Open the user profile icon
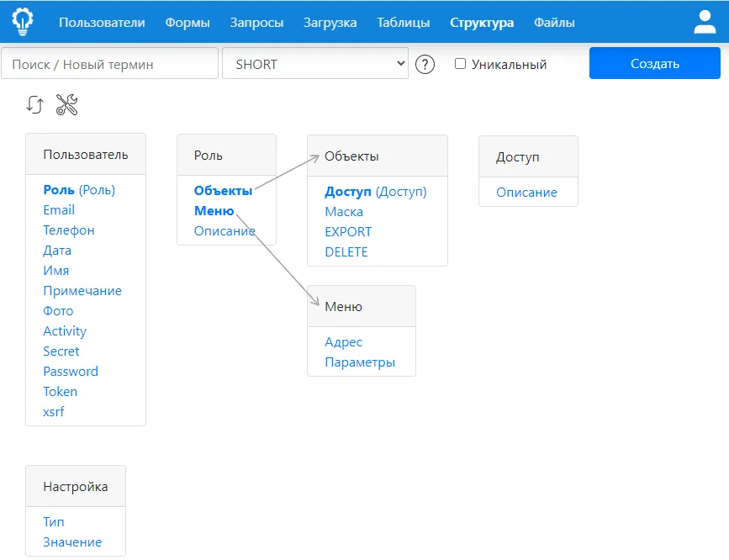Image resolution: width=729 pixels, height=560 pixels. pyautogui.click(x=705, y=22)
